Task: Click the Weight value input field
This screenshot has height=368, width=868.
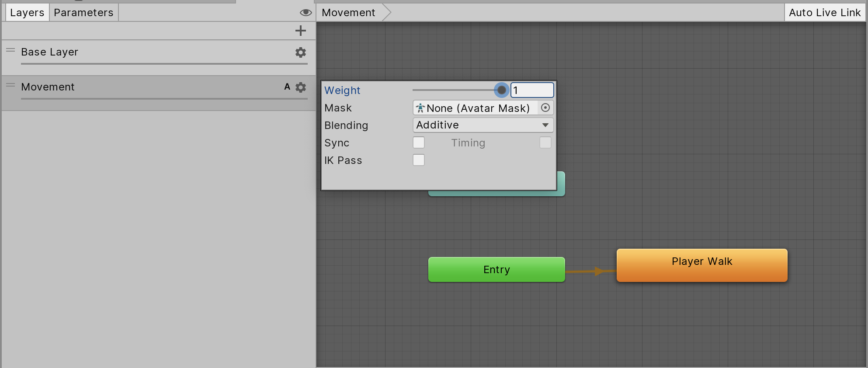Action: pos(532,90)
